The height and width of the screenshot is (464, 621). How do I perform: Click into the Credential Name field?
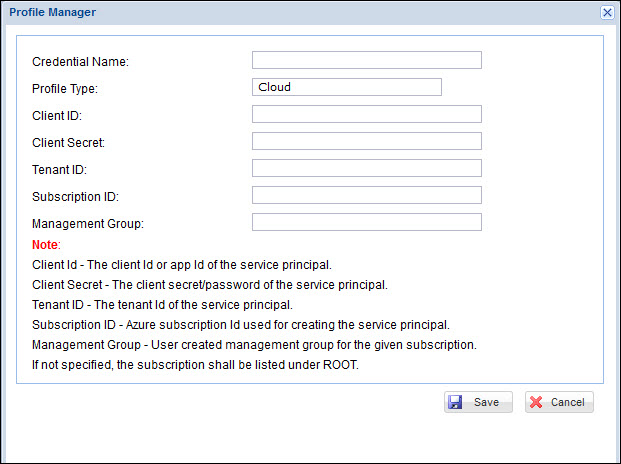(x=366, y=60)
